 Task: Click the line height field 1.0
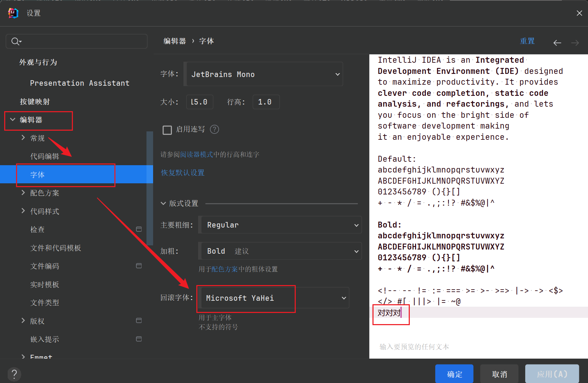[266, 102]
